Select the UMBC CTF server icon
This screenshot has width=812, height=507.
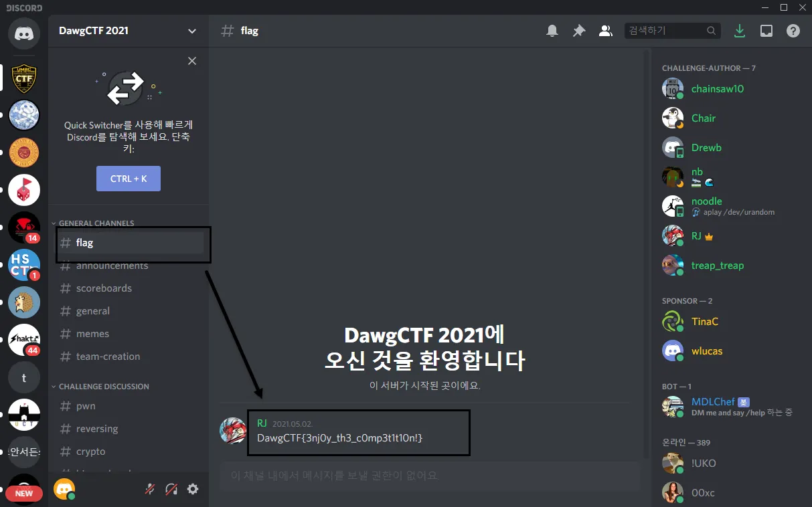coord(24,78)
